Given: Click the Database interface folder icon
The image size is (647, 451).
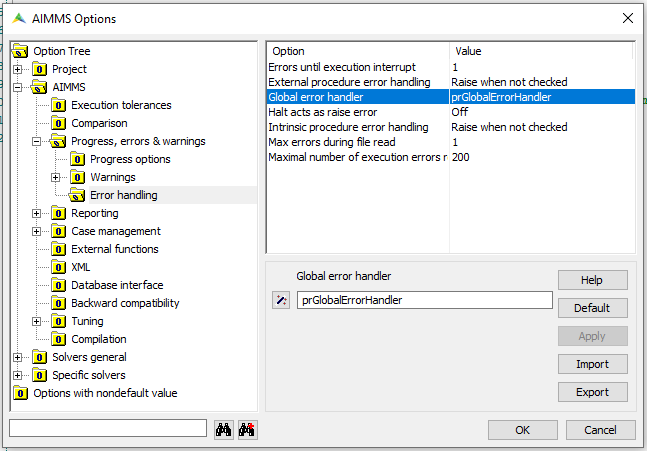Looking at the screenshot, I should (58, 285).
